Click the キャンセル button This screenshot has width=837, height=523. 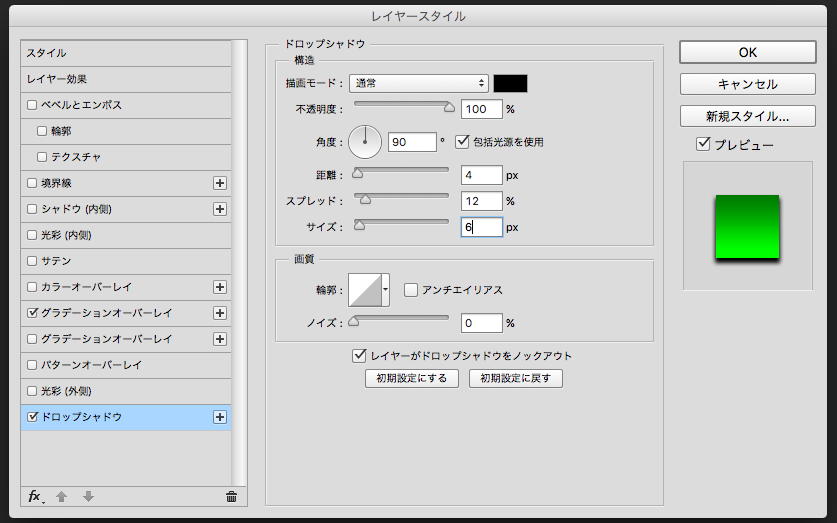pos(748,84)
